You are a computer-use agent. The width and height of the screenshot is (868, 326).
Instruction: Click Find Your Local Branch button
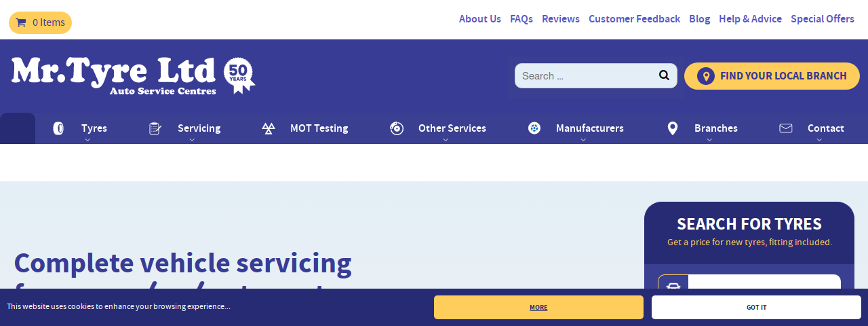772,76
